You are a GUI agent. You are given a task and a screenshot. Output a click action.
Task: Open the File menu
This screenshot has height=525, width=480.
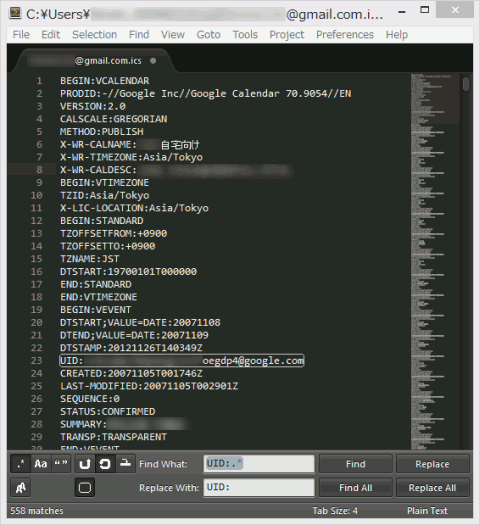pyautogui.click(x=21, y=34)
